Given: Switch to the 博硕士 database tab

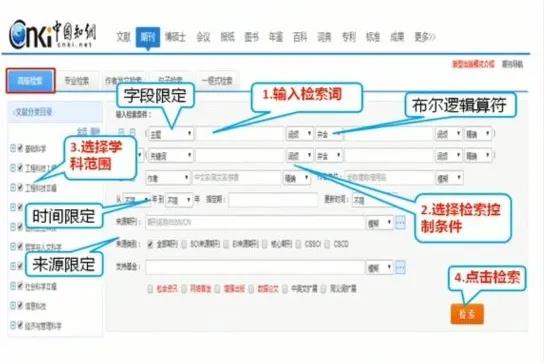Looking at the screenshot, I should (x=175, y=37).
